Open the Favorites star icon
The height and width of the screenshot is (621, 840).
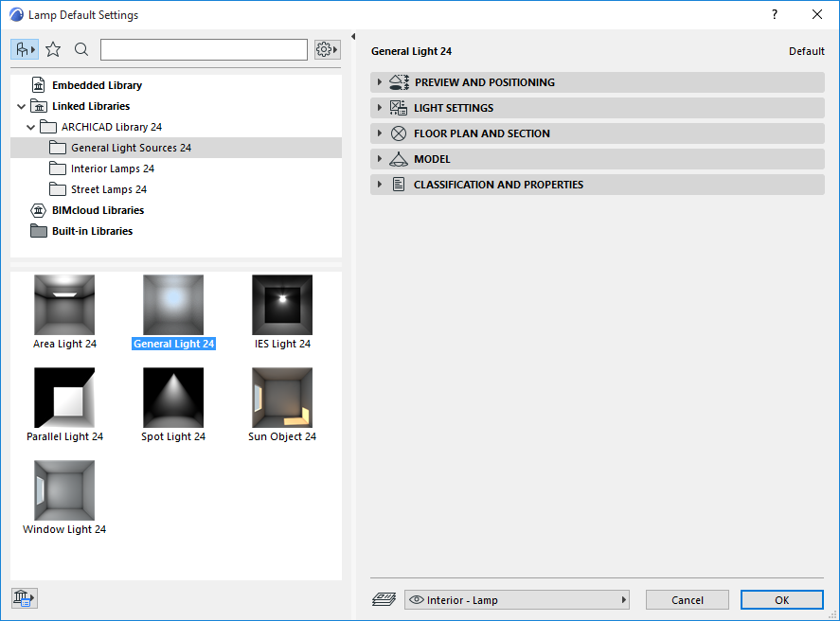tap(53, 48)
